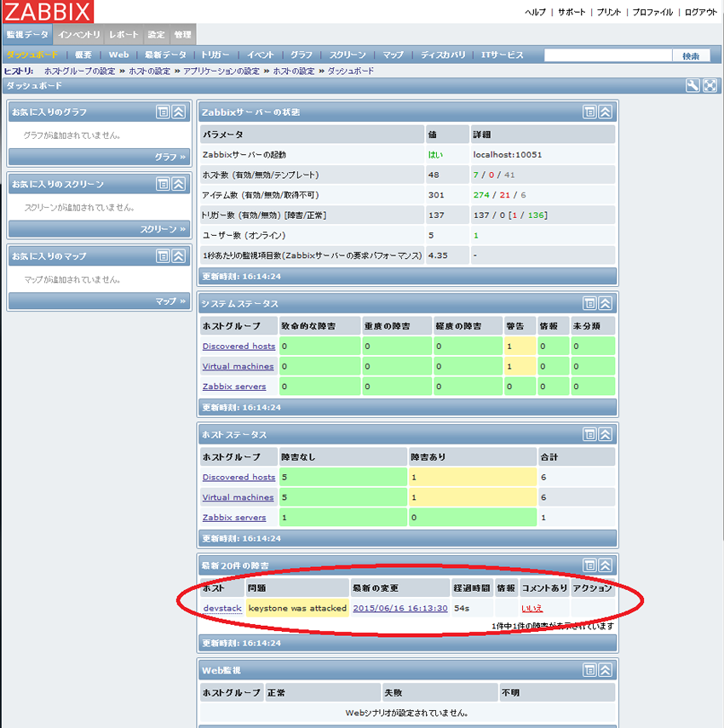Select the 監視データ main tab

click(27, 35)
